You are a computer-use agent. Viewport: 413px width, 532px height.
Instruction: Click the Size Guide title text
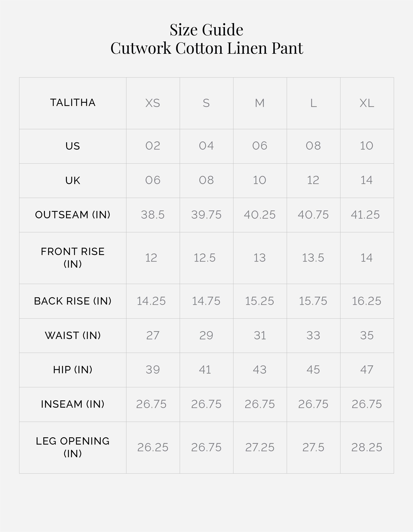point(206,30)
